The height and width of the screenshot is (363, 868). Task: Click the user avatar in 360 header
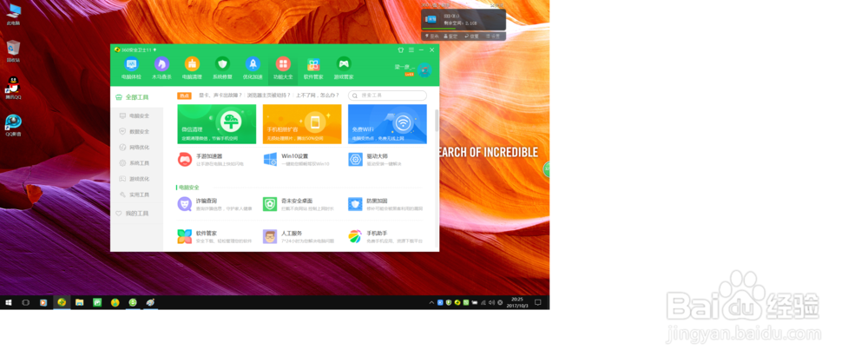[424, 69]
